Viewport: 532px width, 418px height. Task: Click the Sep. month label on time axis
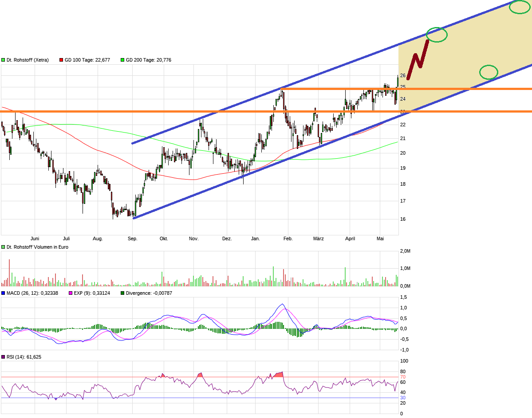pyautogui.click(x=133, y=238)
